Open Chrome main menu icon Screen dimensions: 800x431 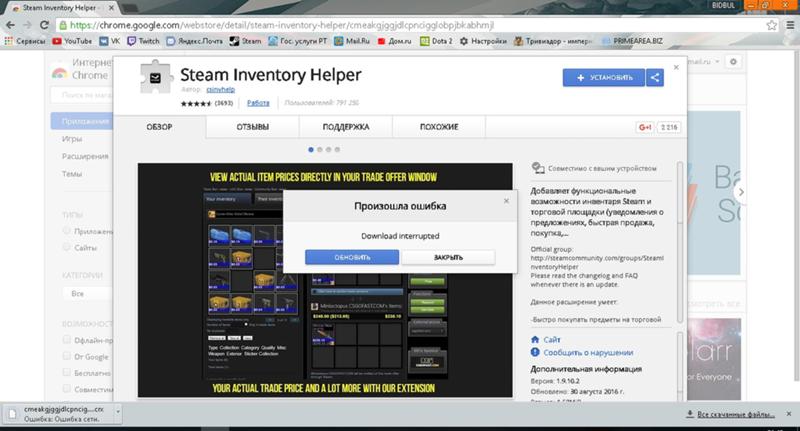point(790,25)
